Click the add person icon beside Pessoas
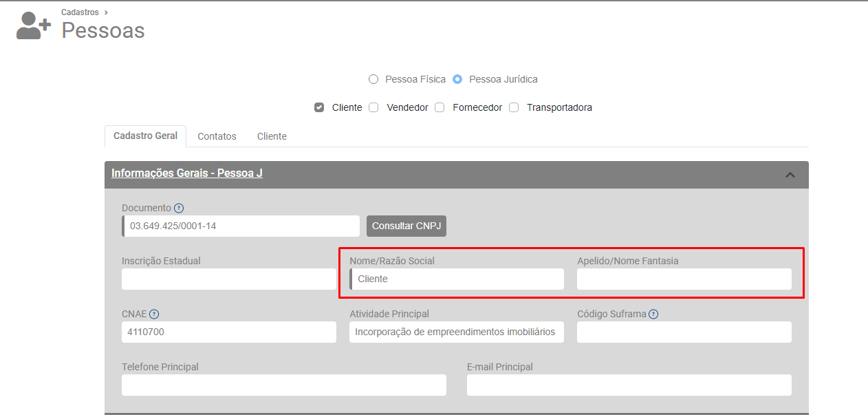 33,26
